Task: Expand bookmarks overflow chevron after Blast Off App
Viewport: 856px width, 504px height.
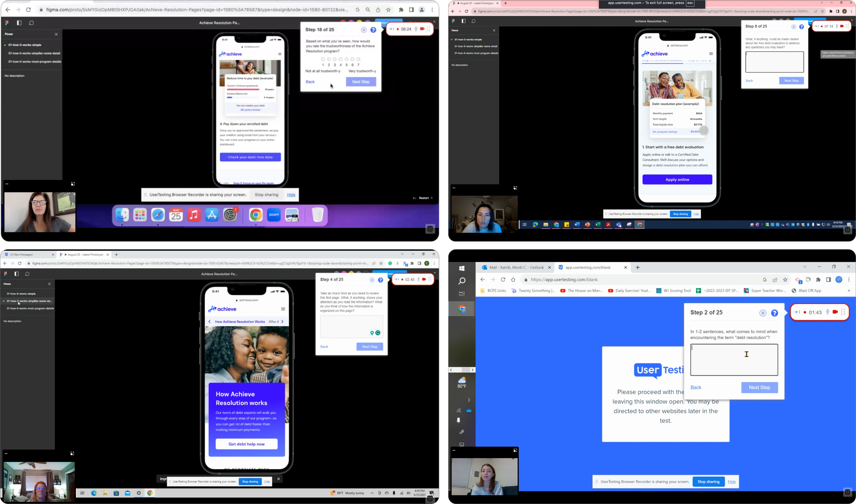Action: (848, 291)
